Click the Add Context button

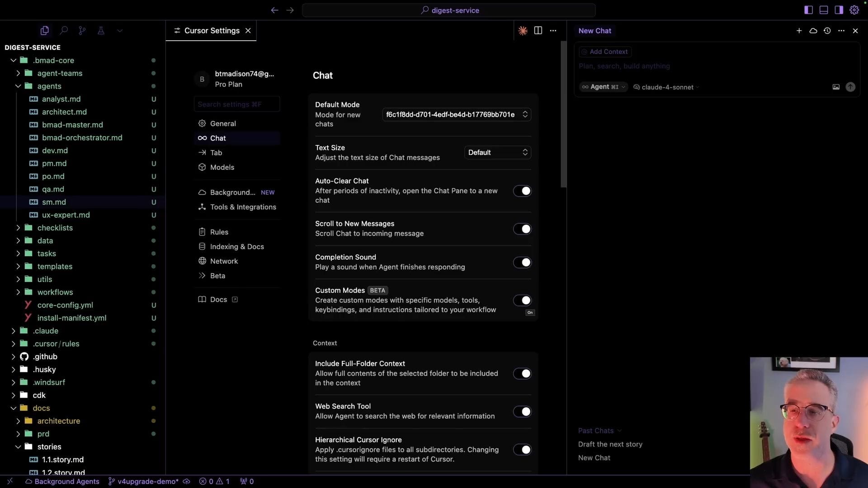[605, 52]
